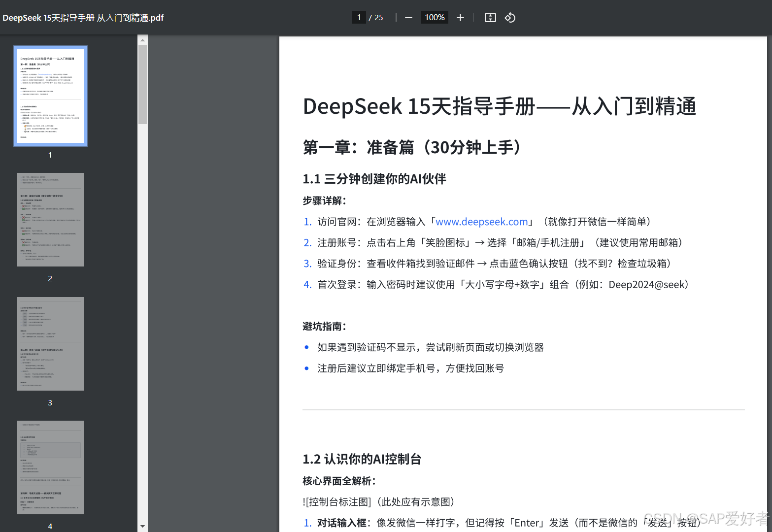
Task: Click the PDF file name title
Action: click(83, 18)
